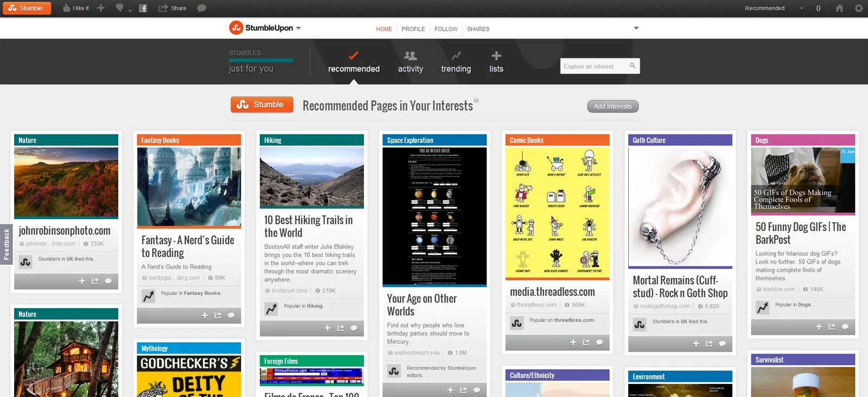The width and height of the screenshot is (868, 397).
Task: Share the Dogs card
Action: (832, 326)
